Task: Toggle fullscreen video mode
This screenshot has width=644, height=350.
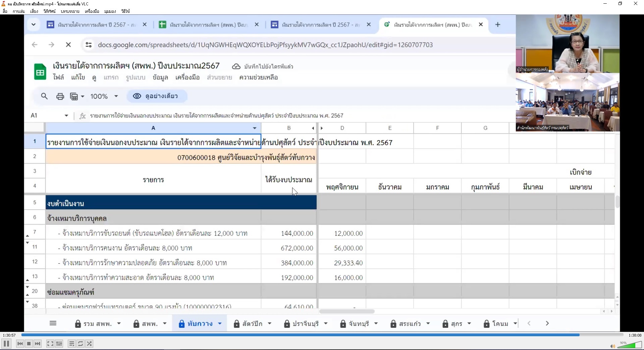Action: click(x=50, y=344)
